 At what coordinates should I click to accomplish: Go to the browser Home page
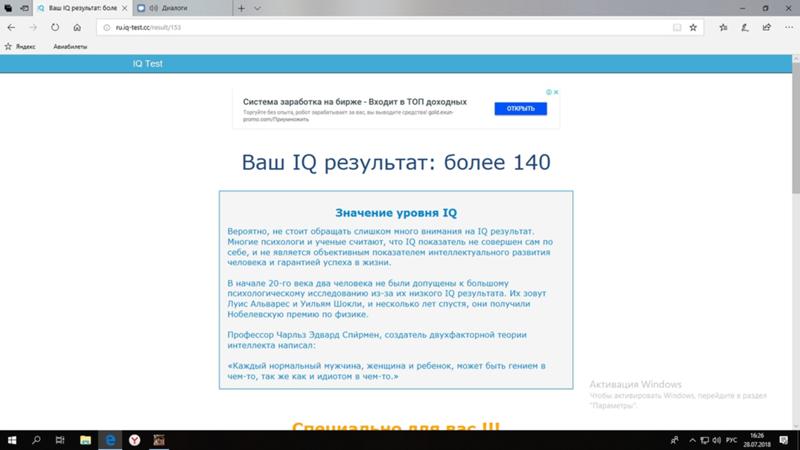(x=79, y=27)
